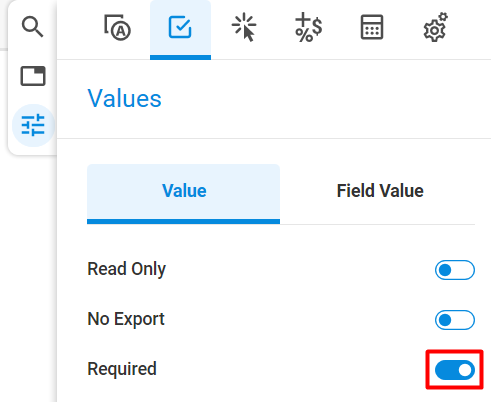Open the Advanced gears tab icon

(435, 27)
